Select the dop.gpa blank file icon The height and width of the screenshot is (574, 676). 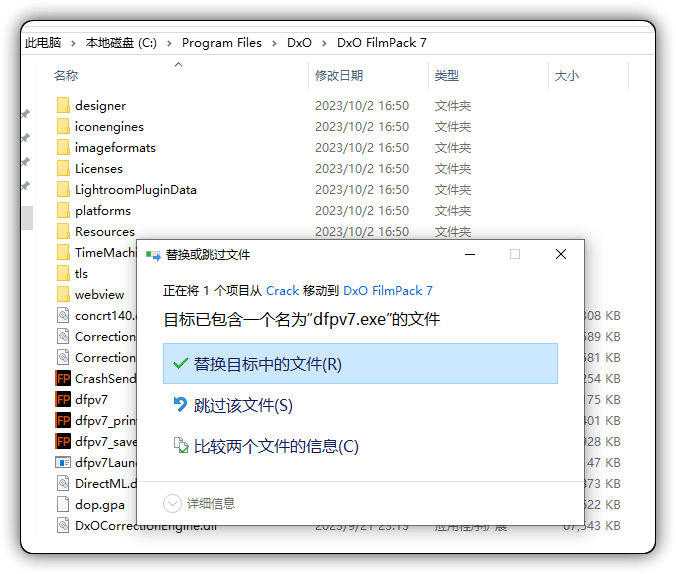click(63, 505)
